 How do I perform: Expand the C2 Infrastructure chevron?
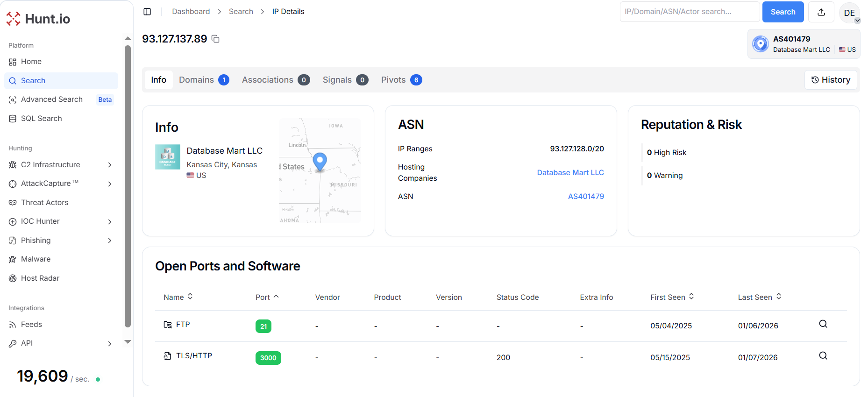[110, 165]
